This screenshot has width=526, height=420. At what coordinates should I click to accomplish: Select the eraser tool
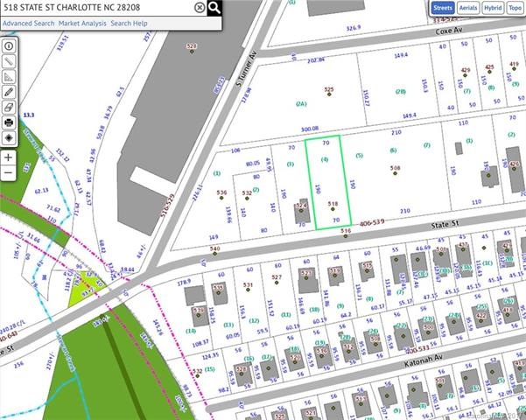9,108
